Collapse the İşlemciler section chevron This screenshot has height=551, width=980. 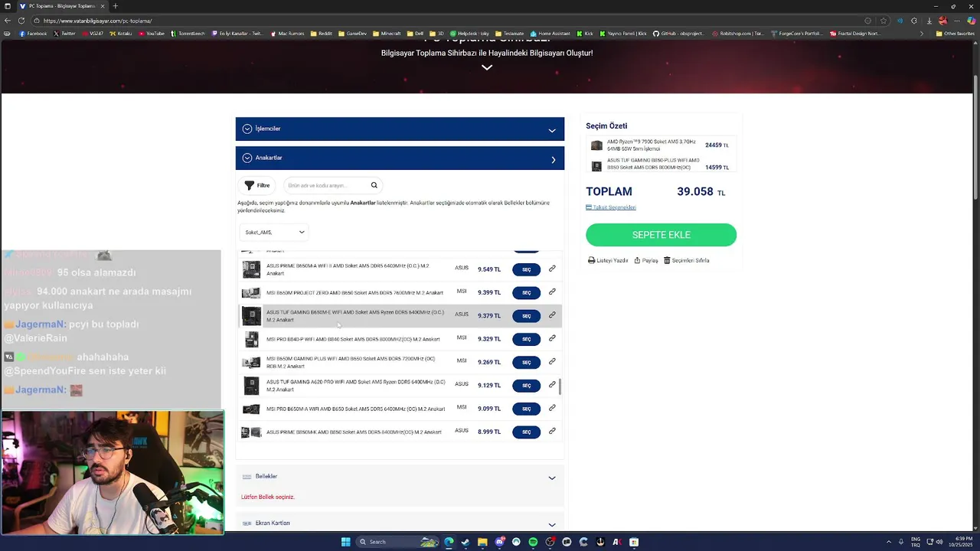(552, 130)
